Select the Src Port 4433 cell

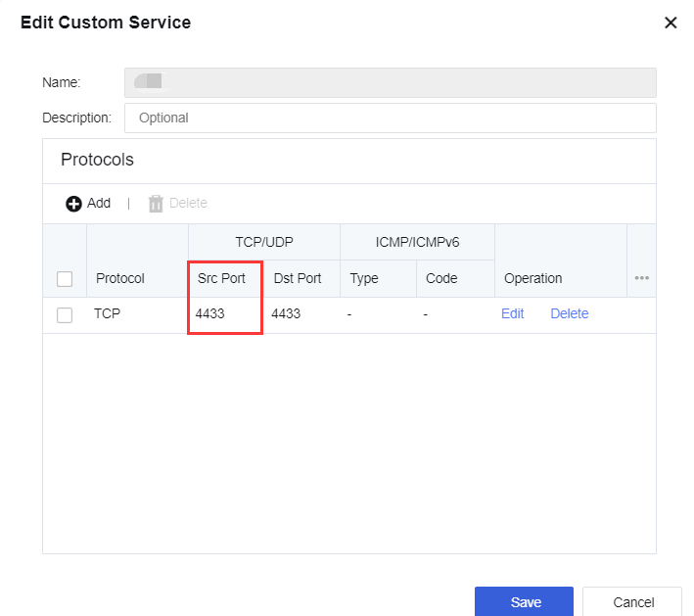pos(211,314)
